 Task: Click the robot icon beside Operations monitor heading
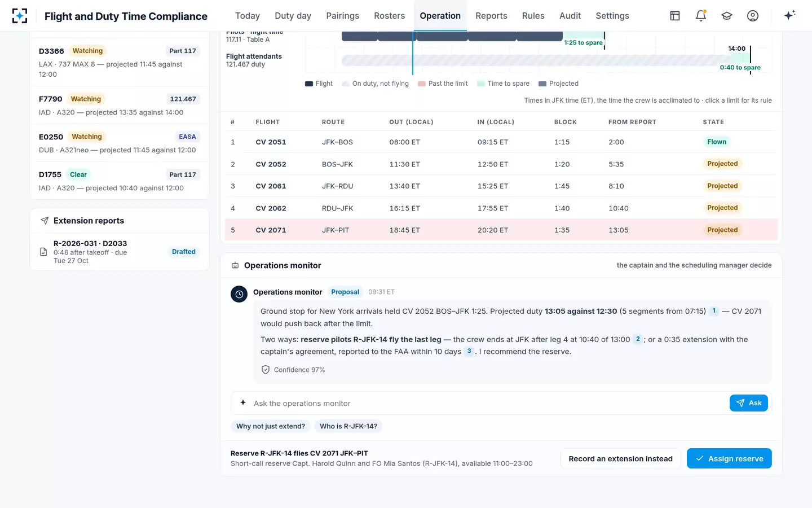coord(235,265)
